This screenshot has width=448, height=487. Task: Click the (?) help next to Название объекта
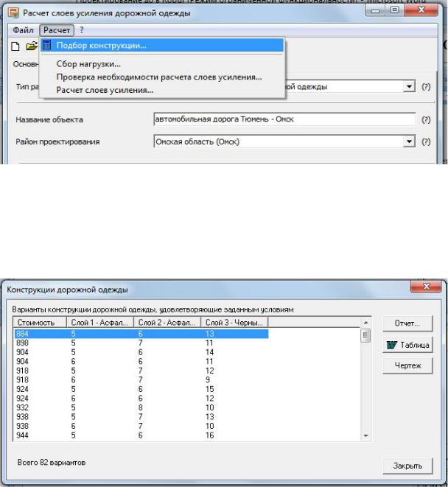[x=426, y=119]
